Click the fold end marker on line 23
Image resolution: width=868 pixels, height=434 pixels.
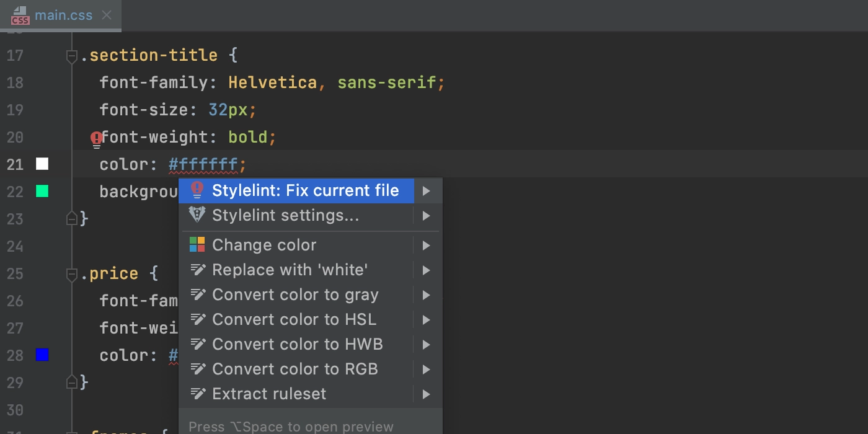(x=72, y=218)
